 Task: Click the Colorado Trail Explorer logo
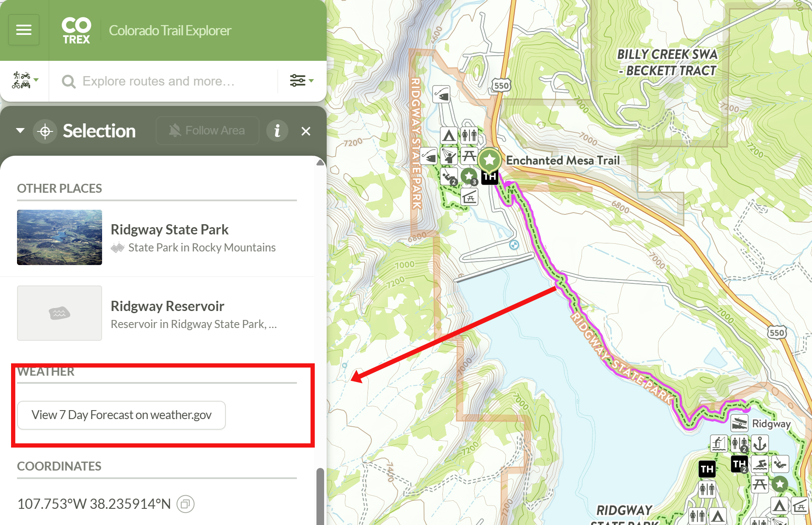[77, 30]
